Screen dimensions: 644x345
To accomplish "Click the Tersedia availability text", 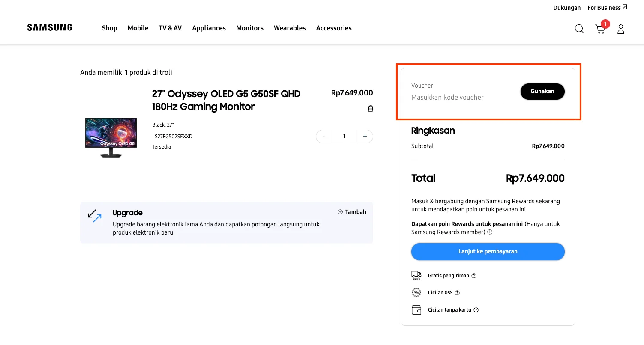I will pos(162,147).
